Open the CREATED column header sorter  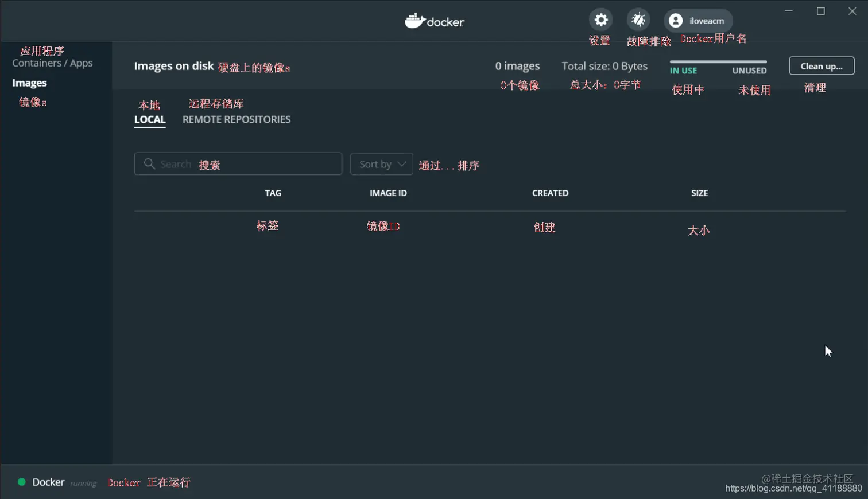550,193
